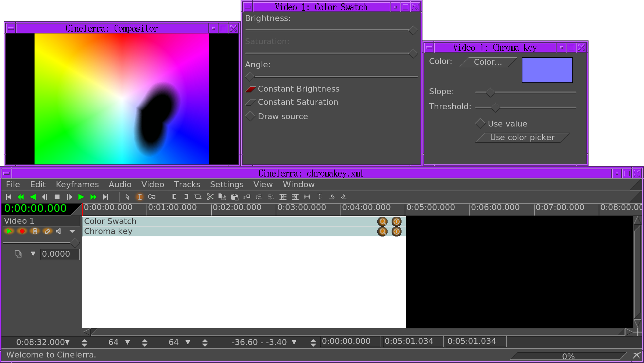The image size is (644, 363).
Task: Open the Window menu
Action: [299, 184]
